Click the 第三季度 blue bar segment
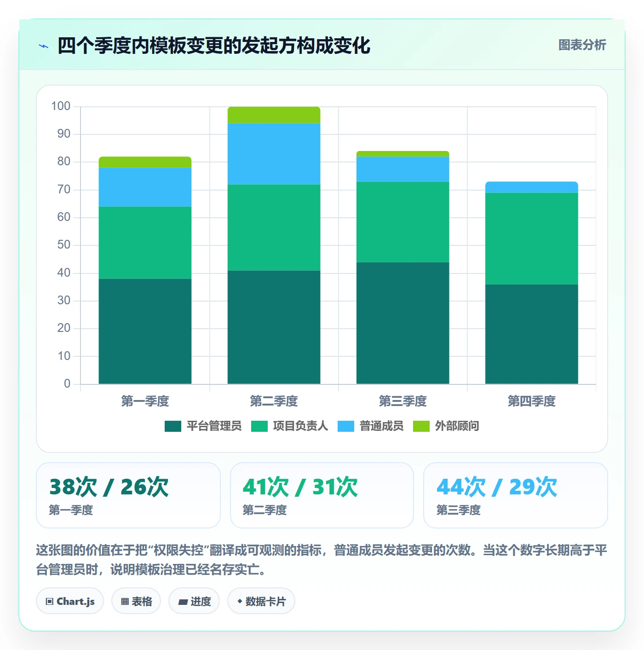 [x=402, y=169]
